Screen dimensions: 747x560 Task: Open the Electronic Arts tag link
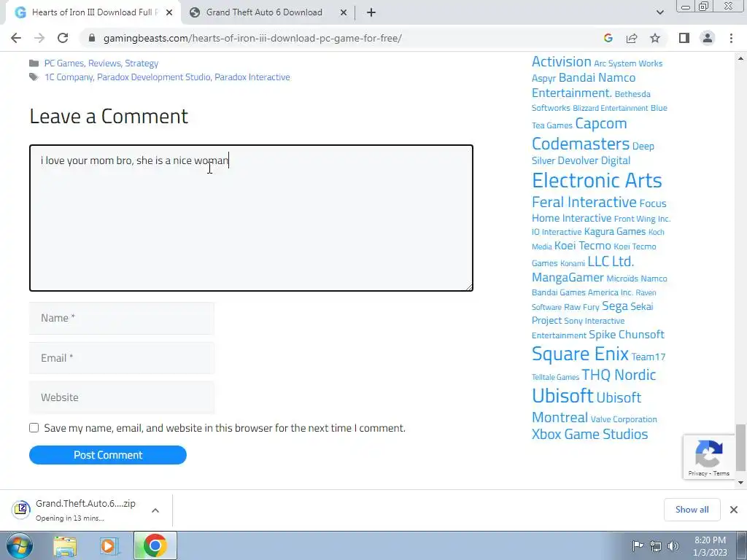[x=597, y=181]
